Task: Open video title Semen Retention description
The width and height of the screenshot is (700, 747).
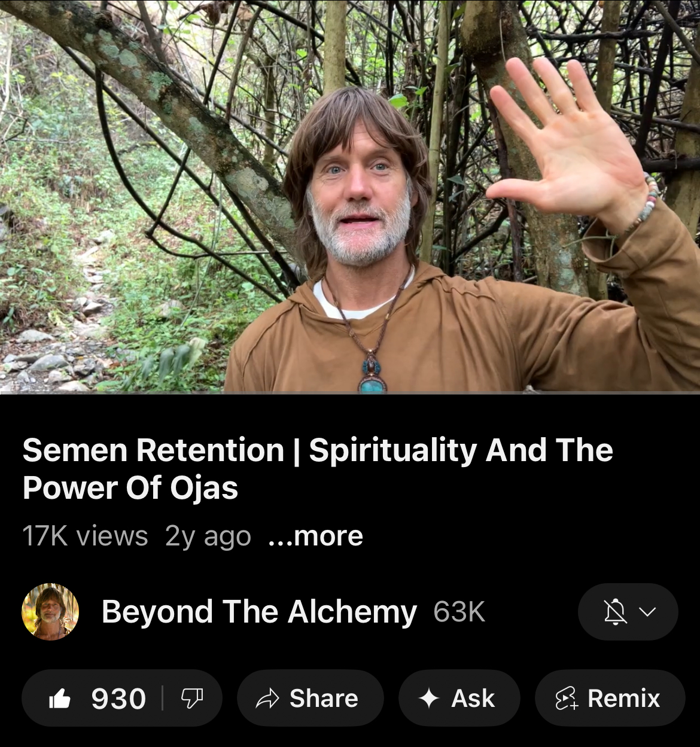Action: (x=318, y=469)
